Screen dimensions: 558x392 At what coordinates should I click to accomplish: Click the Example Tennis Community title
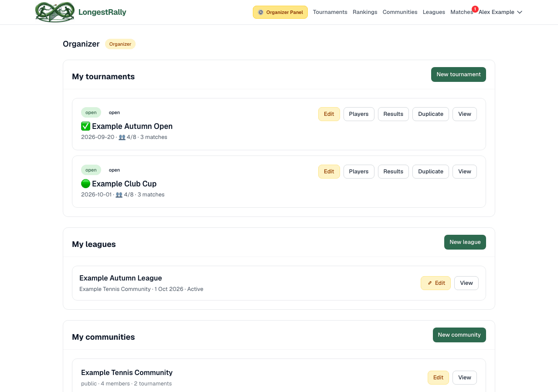127,373
